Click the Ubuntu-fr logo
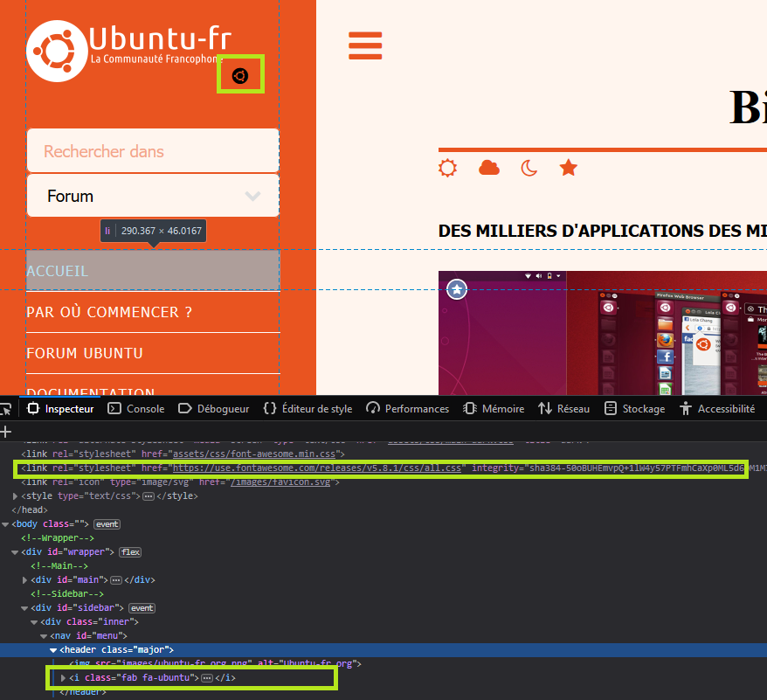This screenshot has height=700, width=767. [128, 51]
